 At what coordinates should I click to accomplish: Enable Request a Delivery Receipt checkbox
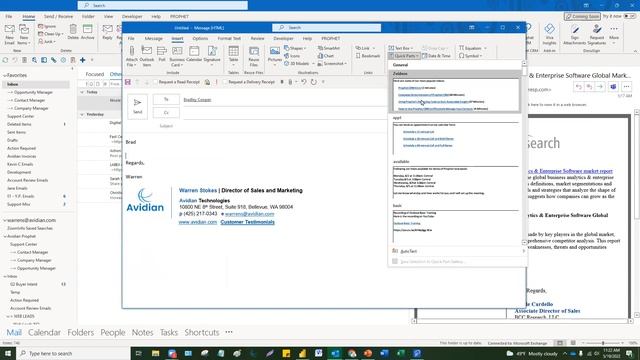pyautogui.click(x=225, y=82)
